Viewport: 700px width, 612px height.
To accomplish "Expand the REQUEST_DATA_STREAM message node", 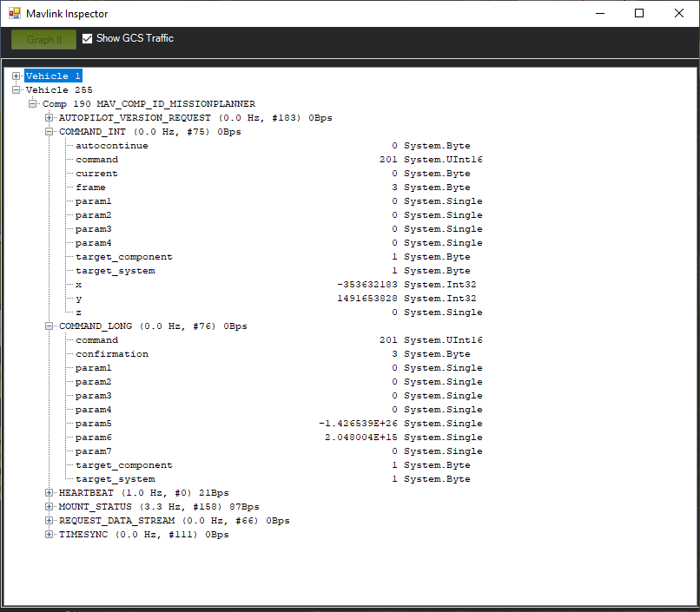I will coord(50,521).
